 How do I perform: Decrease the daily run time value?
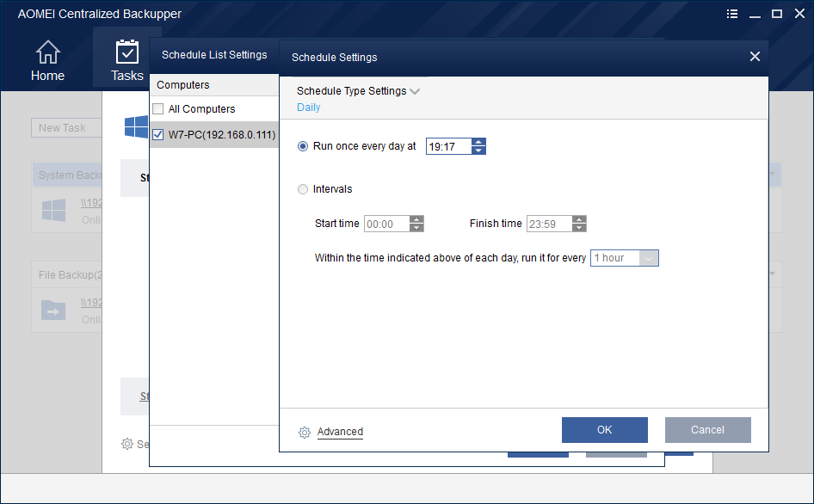click(x=478, y=151)
